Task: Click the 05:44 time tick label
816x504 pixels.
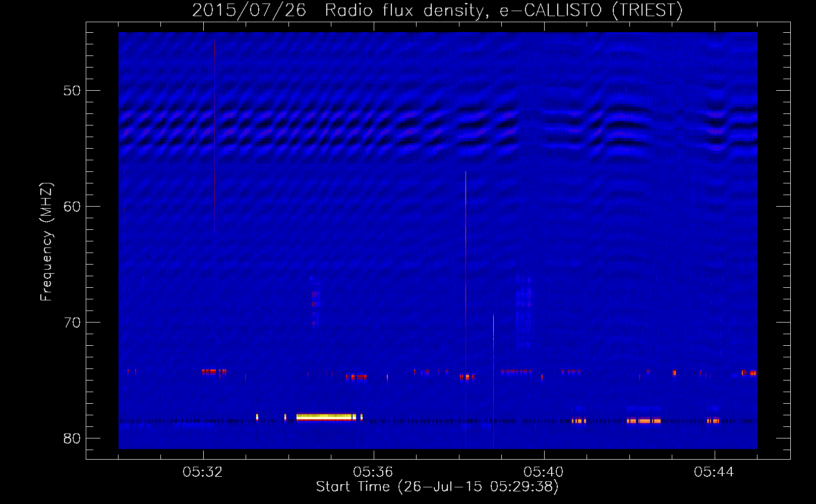Action: click(714, 472)
